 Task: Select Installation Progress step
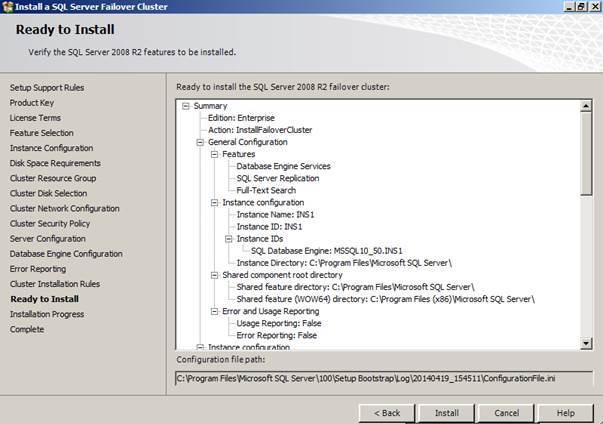(x=47, y=314)
